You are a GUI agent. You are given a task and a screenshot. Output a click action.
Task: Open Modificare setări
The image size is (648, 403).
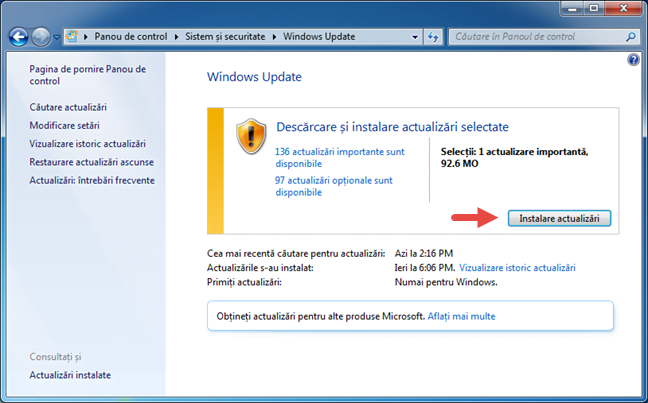coord(64,125)
